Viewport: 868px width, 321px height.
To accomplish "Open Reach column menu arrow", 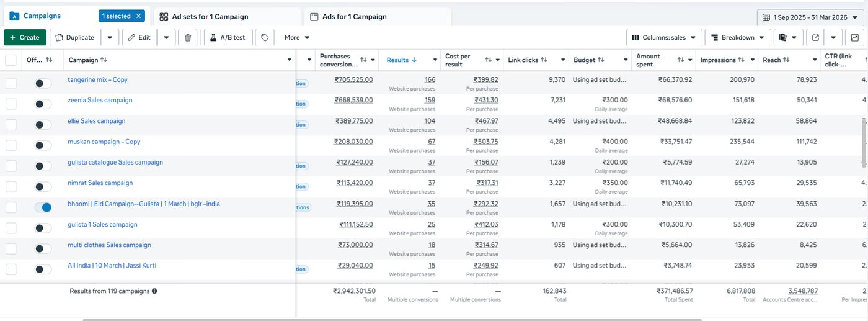I will coord(815,60).
